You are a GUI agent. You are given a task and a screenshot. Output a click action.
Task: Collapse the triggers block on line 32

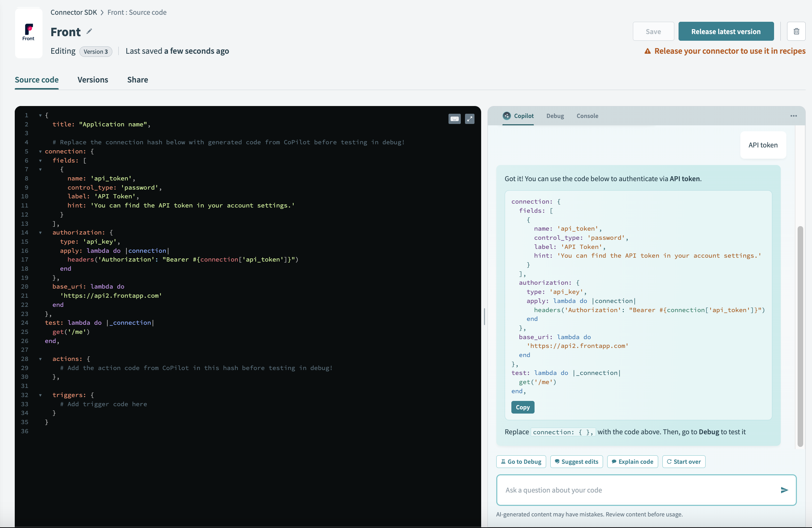[x=40, y=395]
